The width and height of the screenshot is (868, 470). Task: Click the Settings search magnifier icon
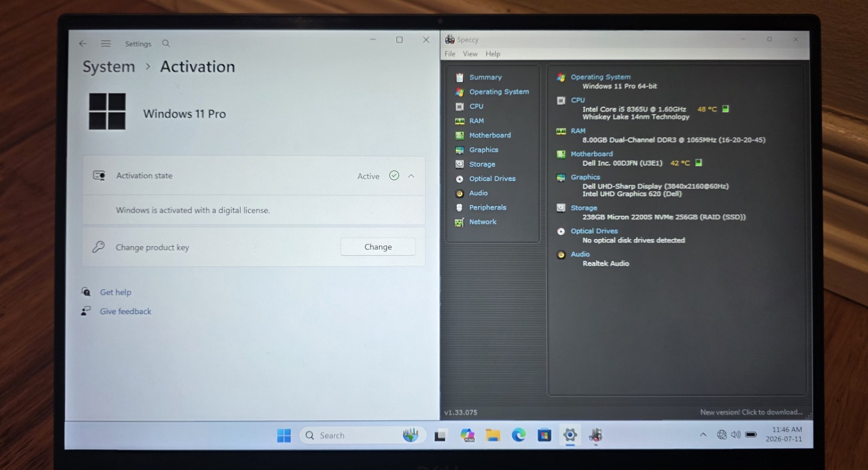point(166,43)
